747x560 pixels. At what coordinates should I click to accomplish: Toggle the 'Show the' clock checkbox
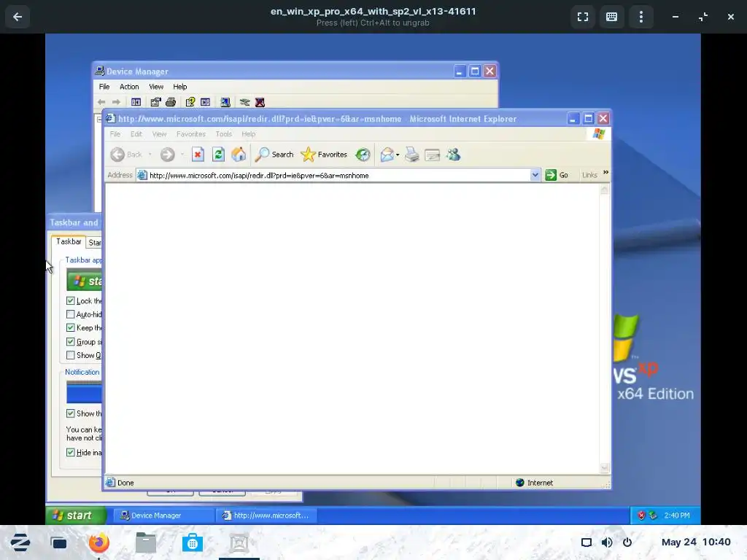pyautogui.click(x=71, y=413)
